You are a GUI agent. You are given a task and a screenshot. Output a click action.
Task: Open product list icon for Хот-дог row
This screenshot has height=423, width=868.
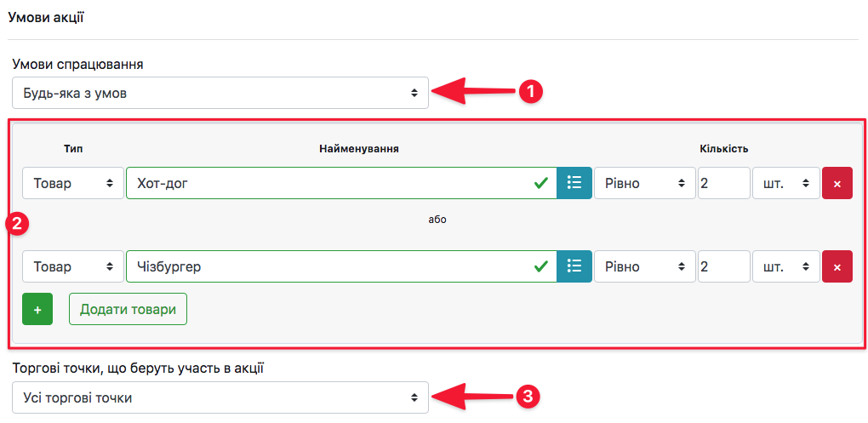(x=574, y=183)
